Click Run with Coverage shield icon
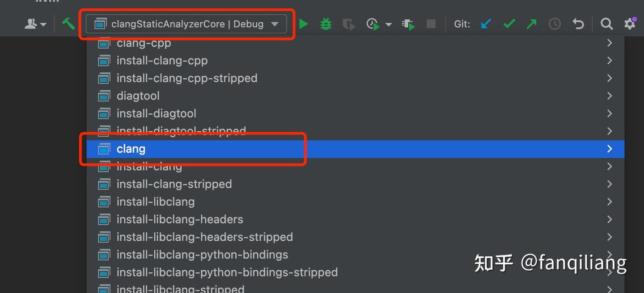644x293 pixels. click(348, 24)
